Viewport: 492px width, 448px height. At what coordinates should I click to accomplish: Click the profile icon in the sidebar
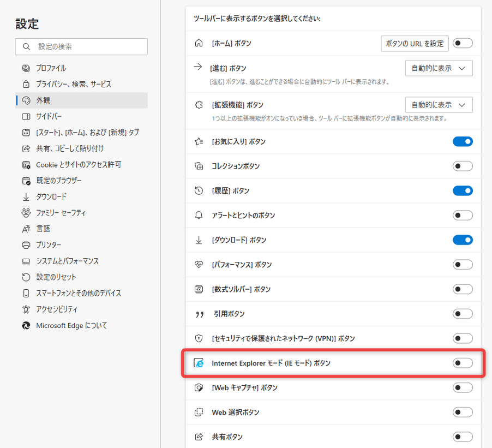[x=26, y=68]
